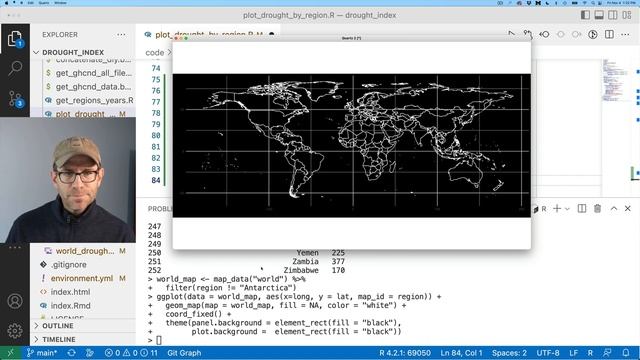This screenshot has height=360, width=640.
Task: Switch git branch main* in status bar
Action: tap(42, 353)
